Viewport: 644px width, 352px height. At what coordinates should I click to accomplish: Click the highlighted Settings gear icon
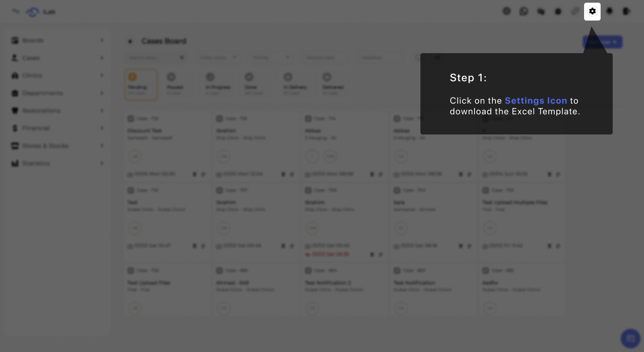click(592, 11)
